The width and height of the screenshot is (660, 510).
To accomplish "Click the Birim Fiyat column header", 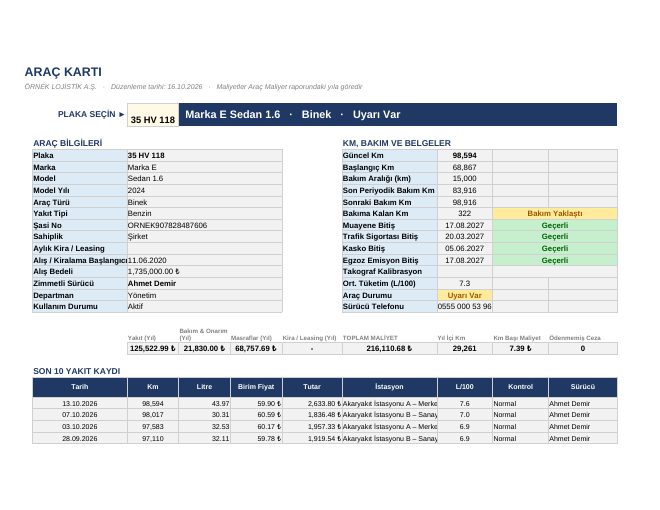I will [256, 387].
